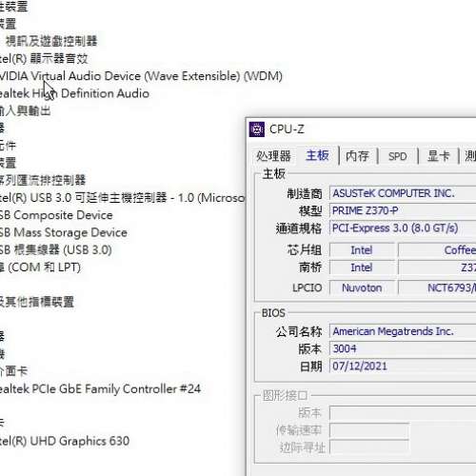476x476 pixels.
Task: Click the NCT6793 LPCIO model field
Action: pos(437,288)
